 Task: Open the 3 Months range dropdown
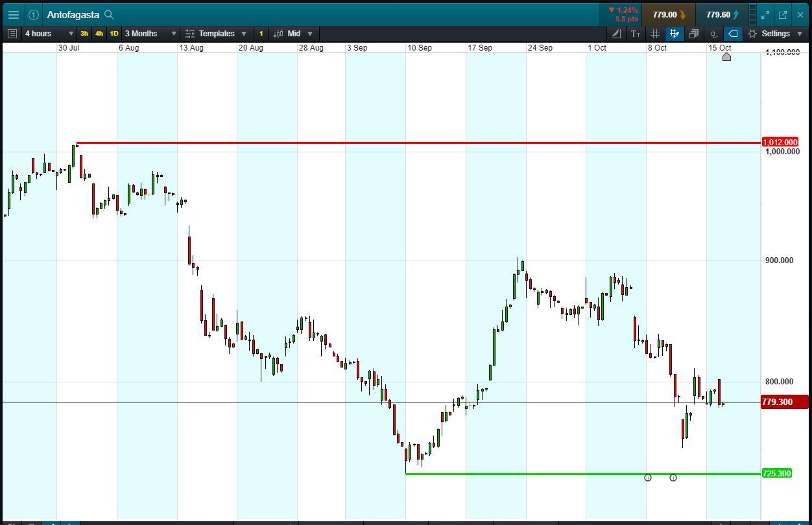coord(150,34)
